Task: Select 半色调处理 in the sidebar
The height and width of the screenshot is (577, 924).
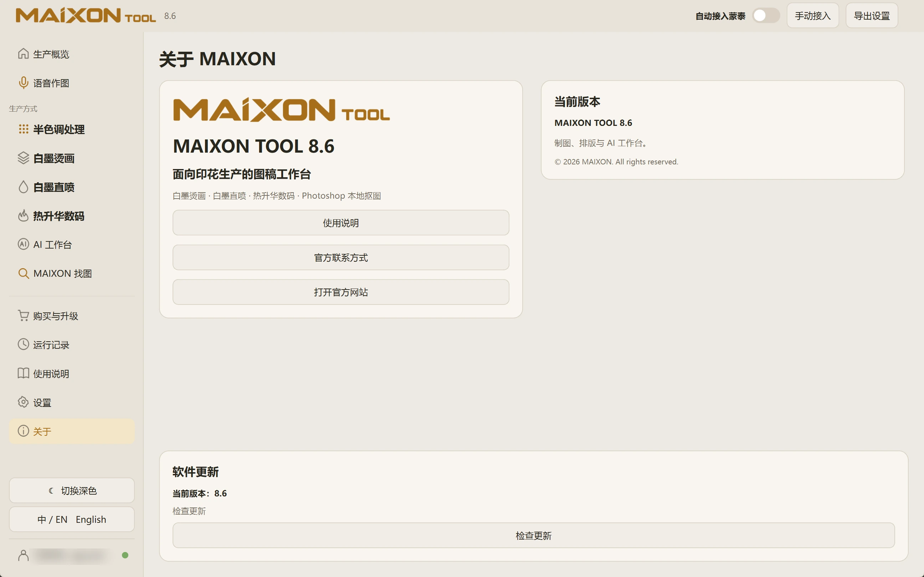Action: point(72,129)
